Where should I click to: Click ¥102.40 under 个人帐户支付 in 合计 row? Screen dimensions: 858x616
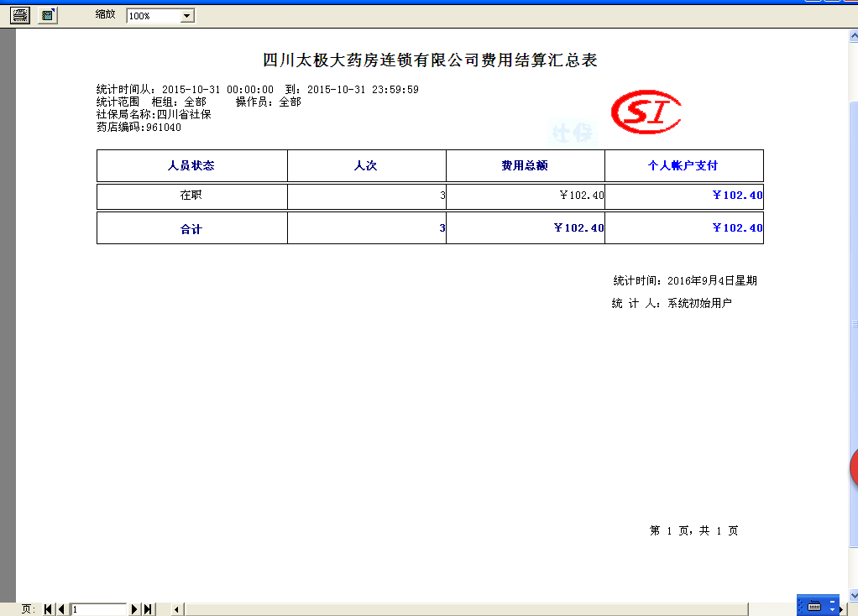(x=738, y=227)
